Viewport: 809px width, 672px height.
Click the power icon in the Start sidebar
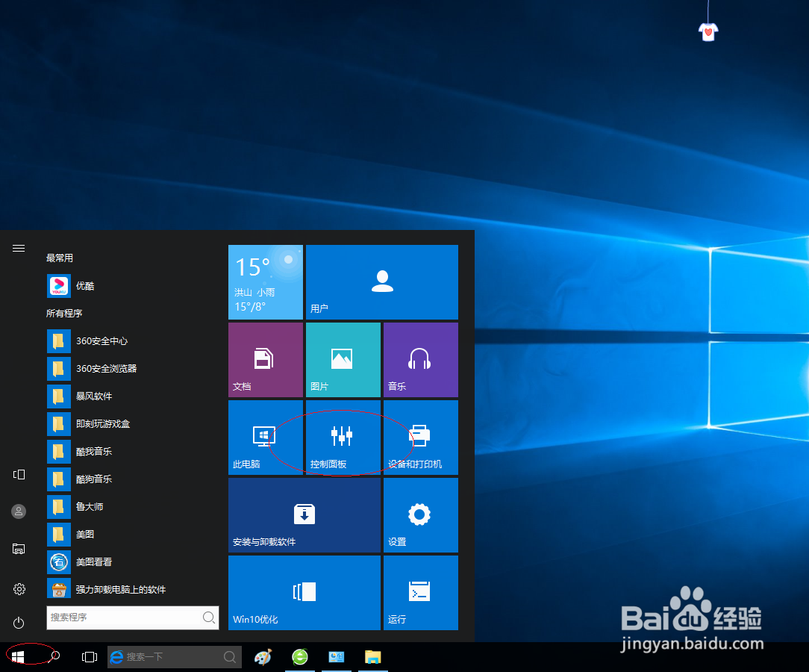click(x=18, y=623)
